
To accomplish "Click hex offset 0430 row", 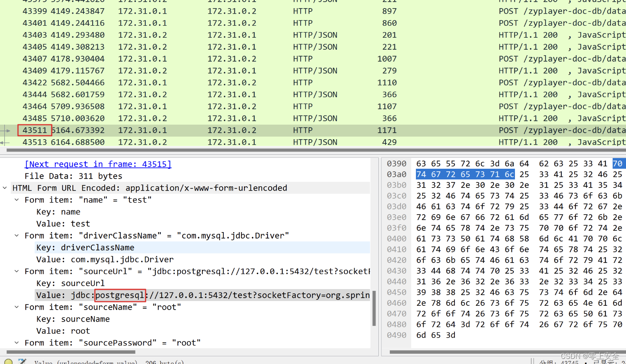I will coord(397,271).
